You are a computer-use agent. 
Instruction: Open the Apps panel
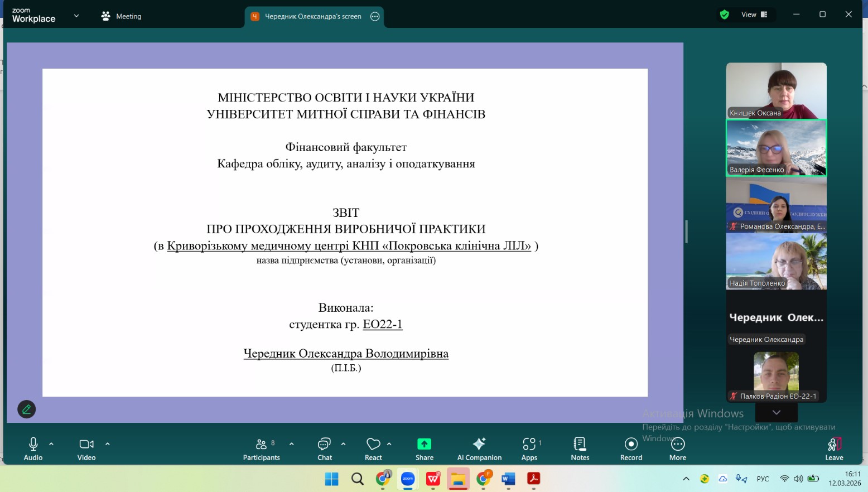coord(529,449)
